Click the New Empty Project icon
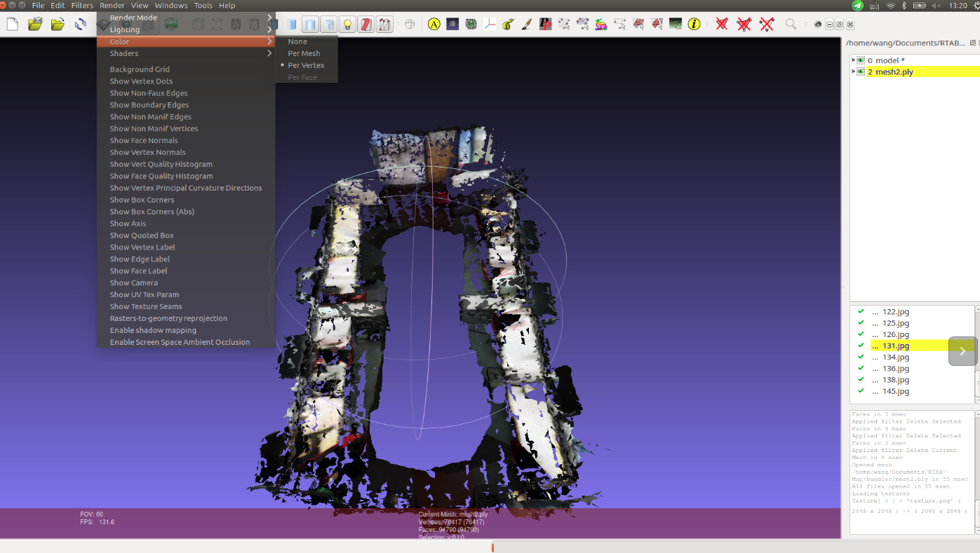The image size is (980, 553). coord(13,25)
